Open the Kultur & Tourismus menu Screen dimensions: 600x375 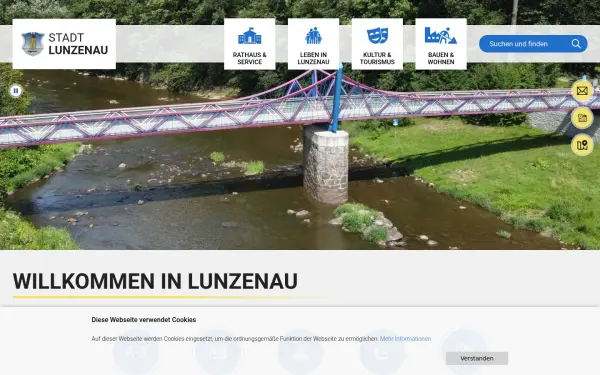377,44
